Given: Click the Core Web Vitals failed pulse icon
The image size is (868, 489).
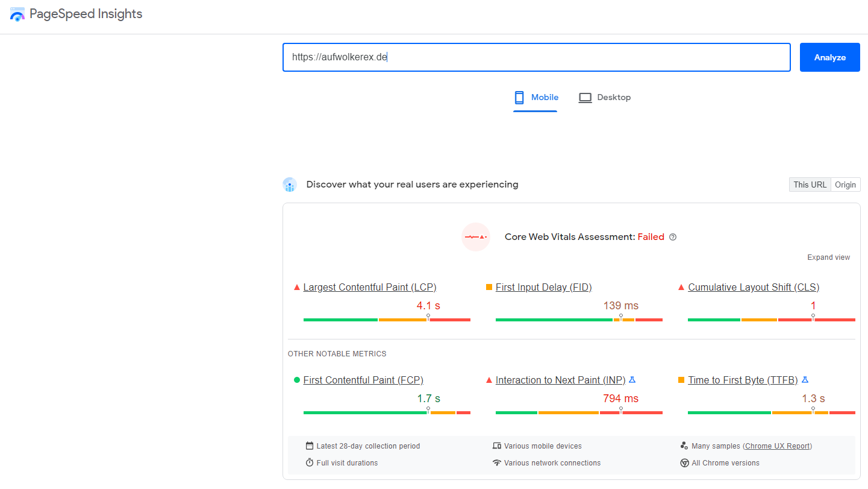Looking at the screenshot, I should click(x=476, y=237).
